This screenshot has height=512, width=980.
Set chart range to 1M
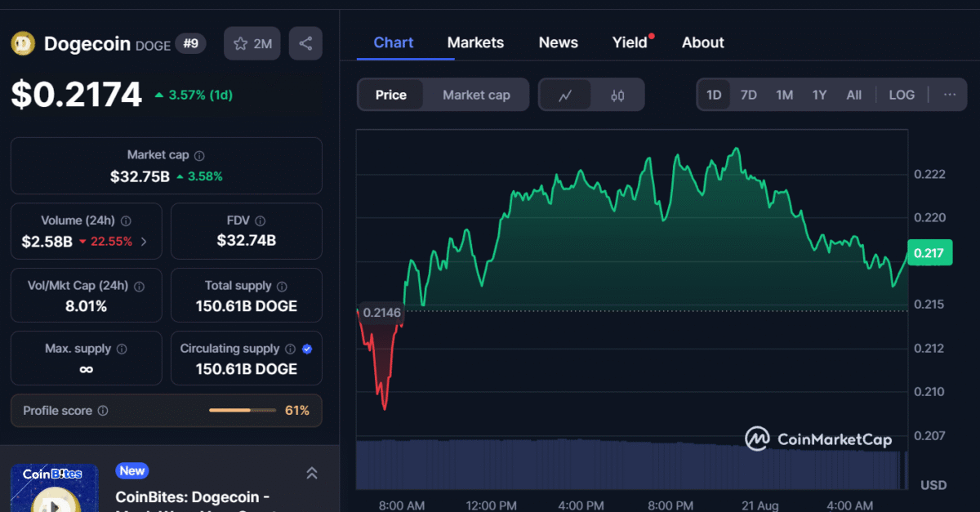click(x=784, y=95)
